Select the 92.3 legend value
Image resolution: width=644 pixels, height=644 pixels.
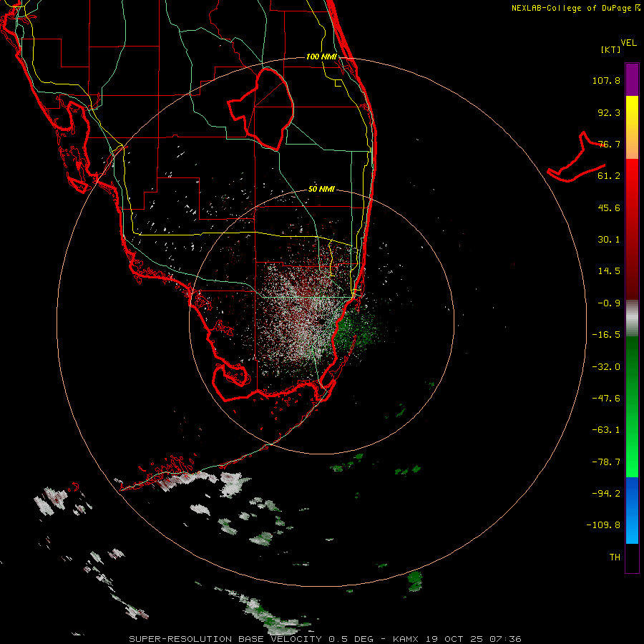pos(609,112)
